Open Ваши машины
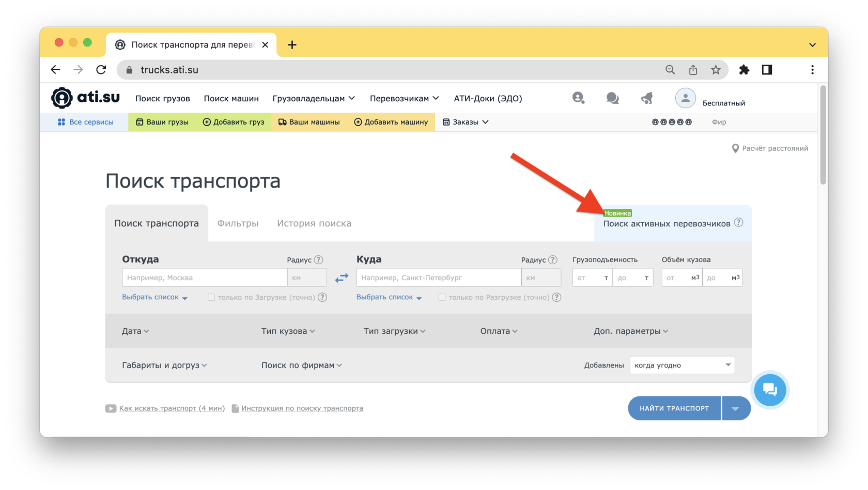The width and height of the screenshot is (868, 490). pyautogui.click(x=309, y=122)
